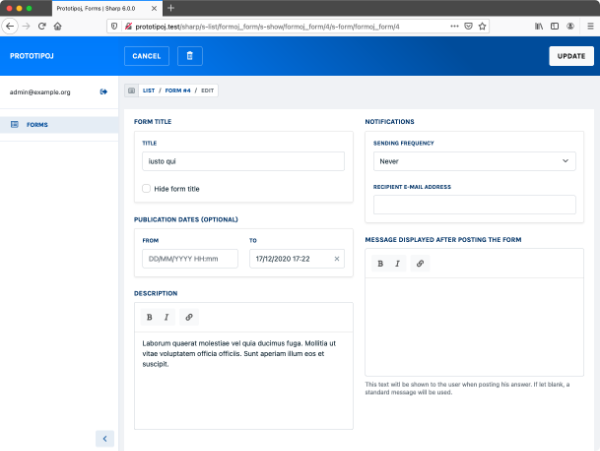This screenshot has height=451, width=600.
Task: Click into the Description text area
Action: [x=243, y=381]
